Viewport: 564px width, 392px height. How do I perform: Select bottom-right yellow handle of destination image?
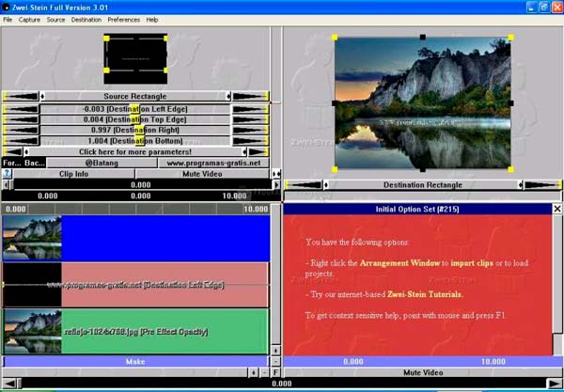(x=510, y=169)
